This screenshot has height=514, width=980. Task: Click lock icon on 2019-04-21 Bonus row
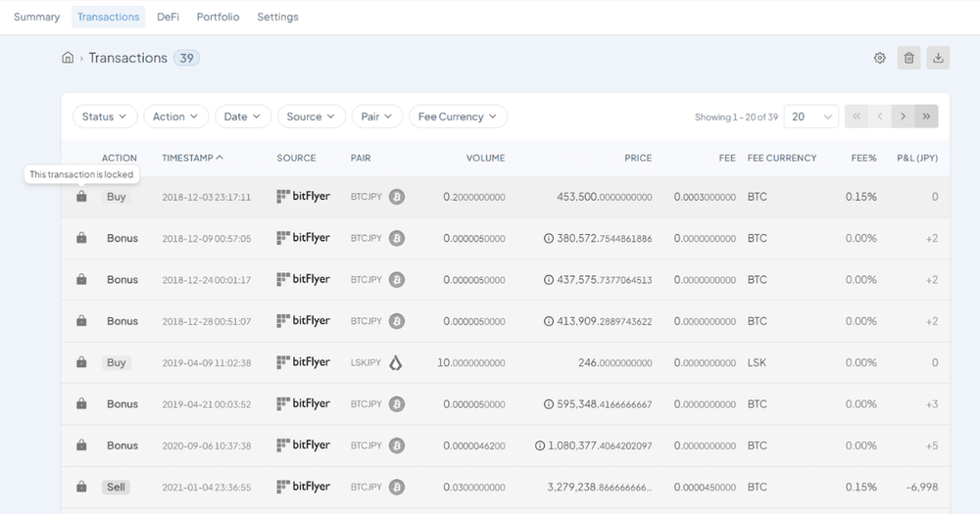(x=81, y=404)
